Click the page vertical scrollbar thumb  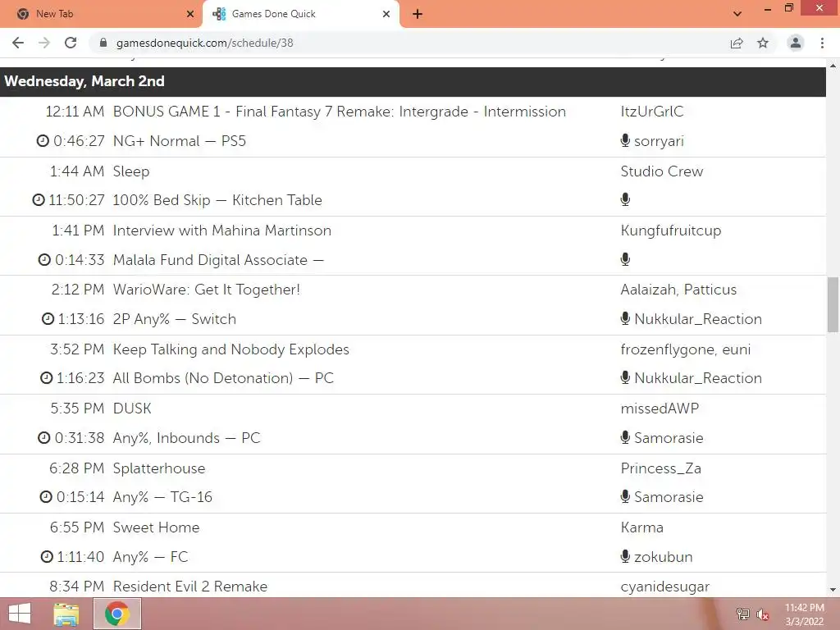point(833,304)
